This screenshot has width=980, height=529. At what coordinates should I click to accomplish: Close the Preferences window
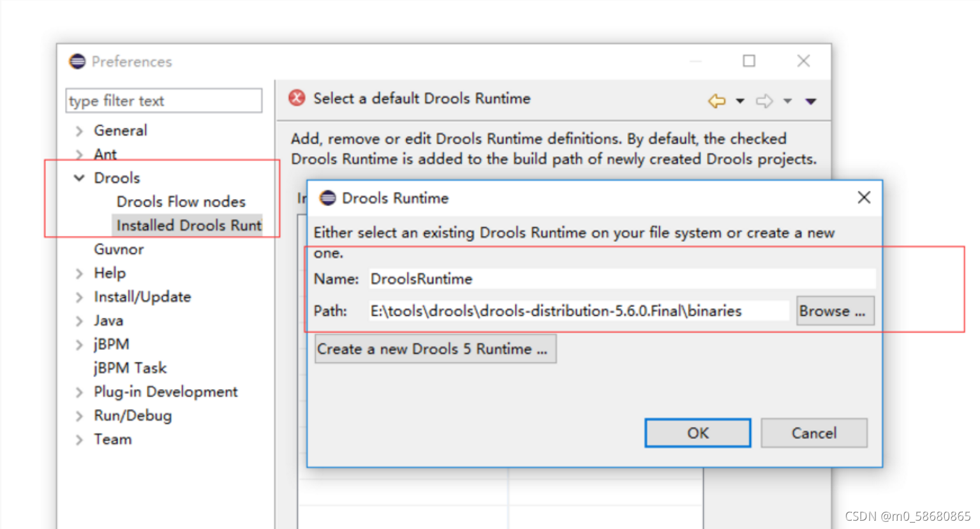[x=803, y=61]
